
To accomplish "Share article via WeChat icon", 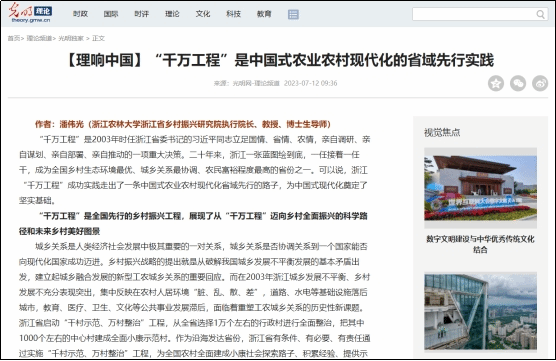I will (518, 83).
